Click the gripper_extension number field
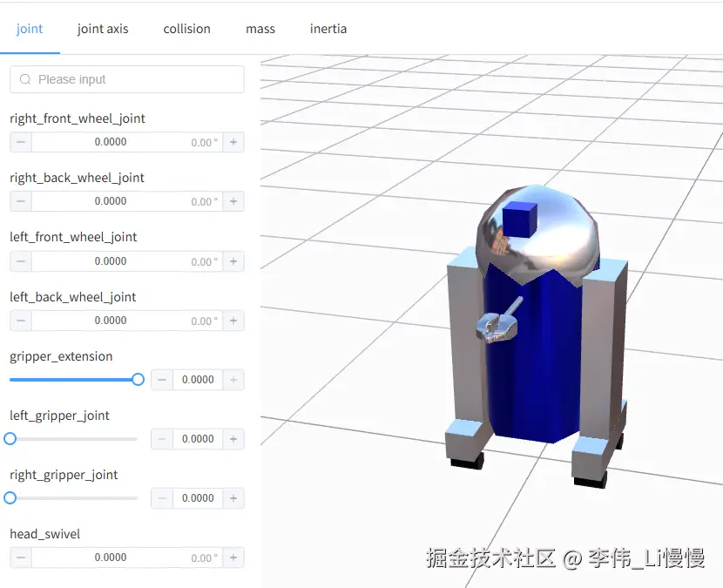This screenshot has width=723, height=588. (x=198, y=380)
